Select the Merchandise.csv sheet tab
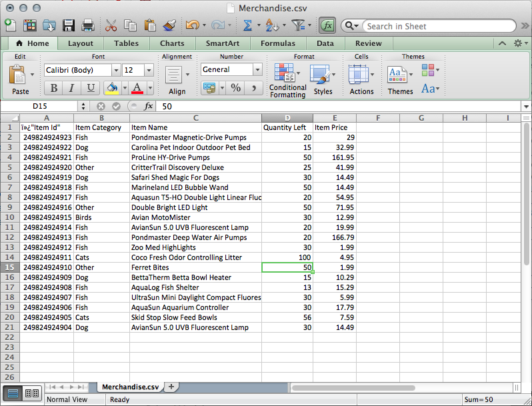Screen dimensions: 532x406 [x=130, y=387]
